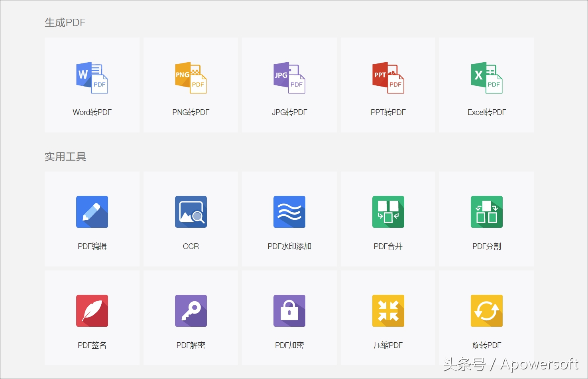Open the PDF合并 merge icon
Viewport: 588px width, 379px height.
tap(387, 212)
